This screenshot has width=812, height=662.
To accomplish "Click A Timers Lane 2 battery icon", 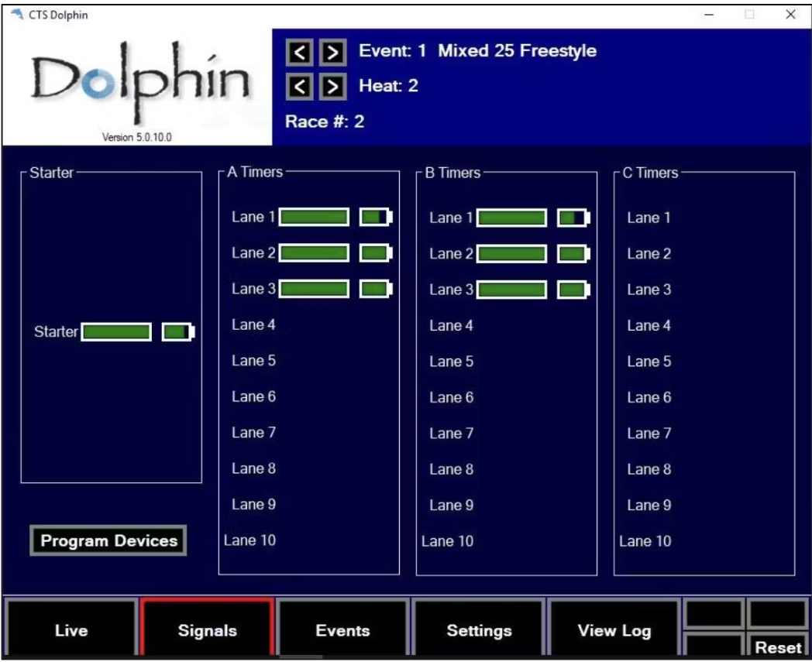I will click(x=376, y=253).
